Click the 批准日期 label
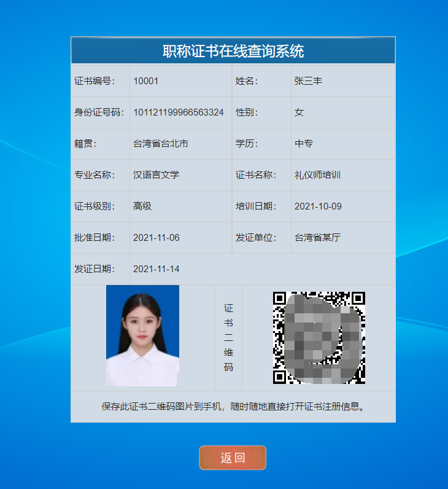The image size is (448, 489). click(95, 238)
